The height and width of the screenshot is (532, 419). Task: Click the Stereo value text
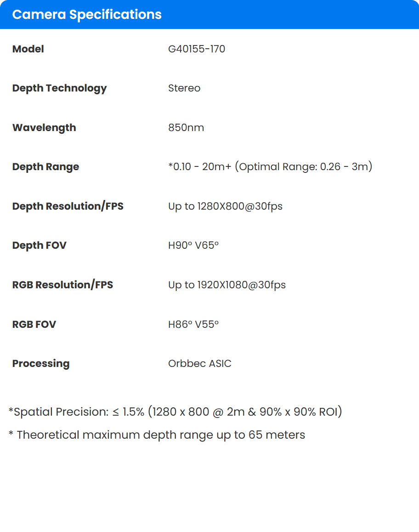[184, 88]
